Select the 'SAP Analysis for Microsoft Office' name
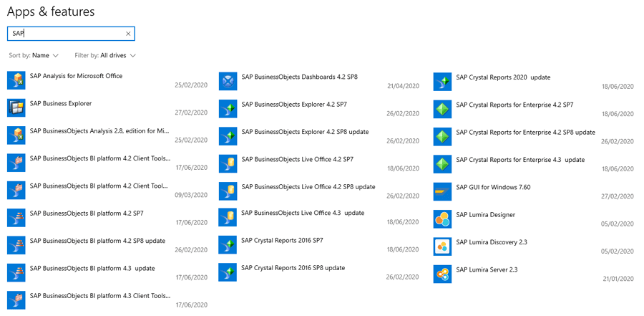The height and width of the screenshot is (316, 644). [x=76, y=76]
